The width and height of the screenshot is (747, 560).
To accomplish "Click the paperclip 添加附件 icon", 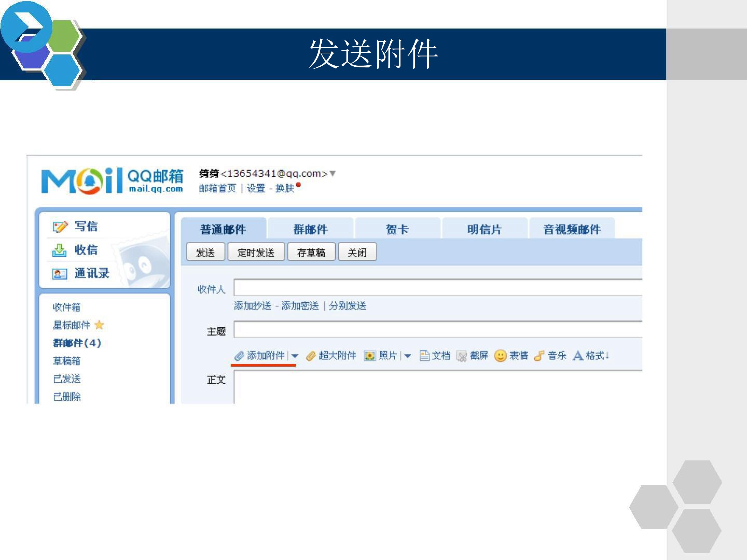I will pos(239,356).
